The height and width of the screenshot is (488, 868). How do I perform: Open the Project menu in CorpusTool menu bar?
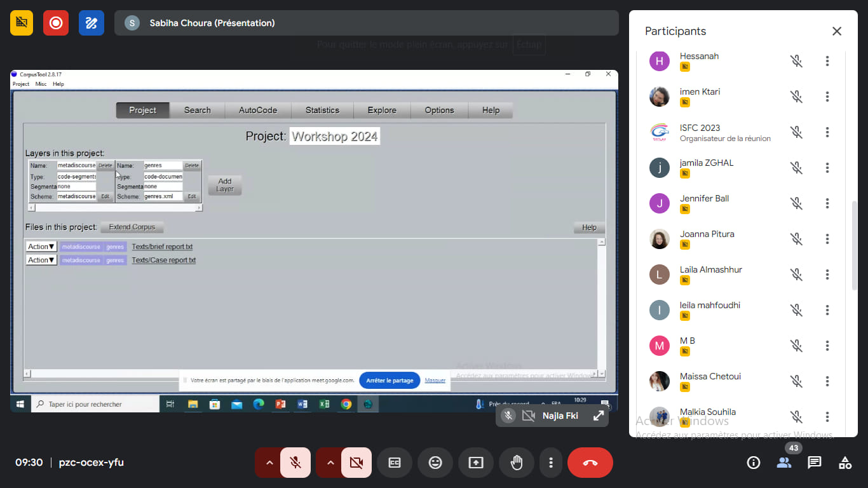click(x=21, y=84)
